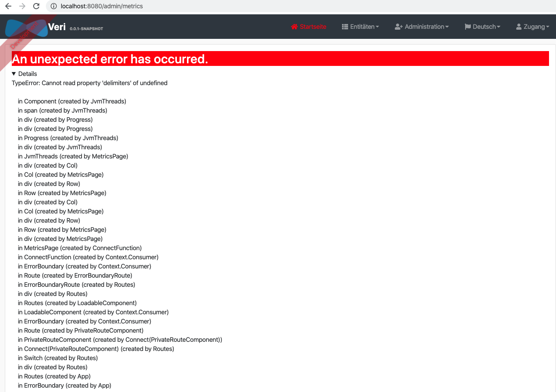Collapse the Details disclosure triangle
This screenshot has height=392, width=556.
[14, 74]
